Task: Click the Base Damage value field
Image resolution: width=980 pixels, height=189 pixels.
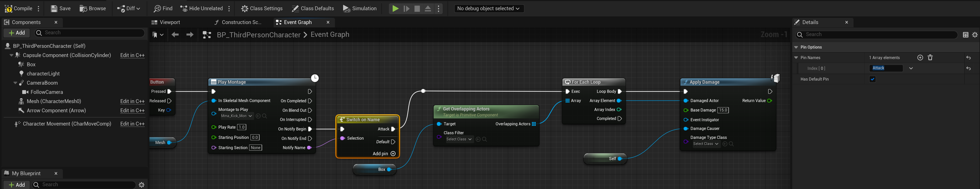Action: click(723, 110)
